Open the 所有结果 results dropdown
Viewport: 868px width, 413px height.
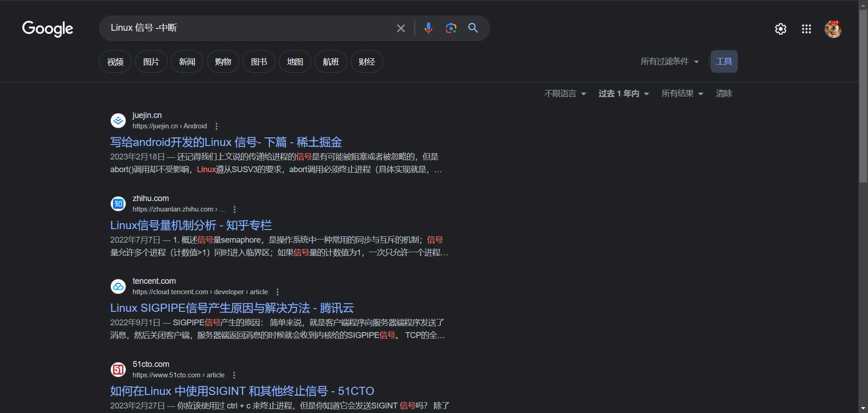(x=682, y=94)
